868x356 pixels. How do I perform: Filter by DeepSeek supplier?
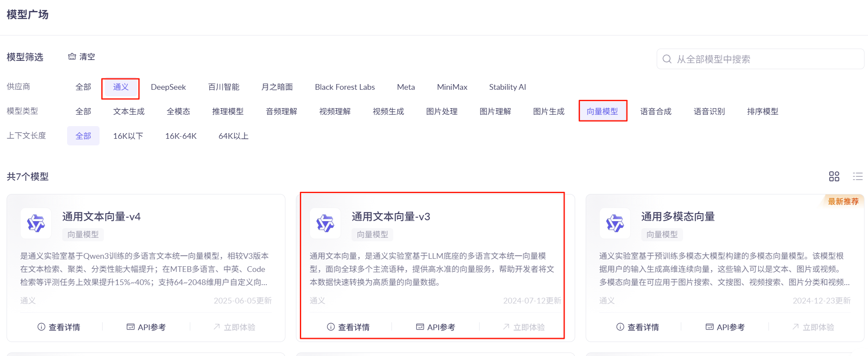[168, 87]
